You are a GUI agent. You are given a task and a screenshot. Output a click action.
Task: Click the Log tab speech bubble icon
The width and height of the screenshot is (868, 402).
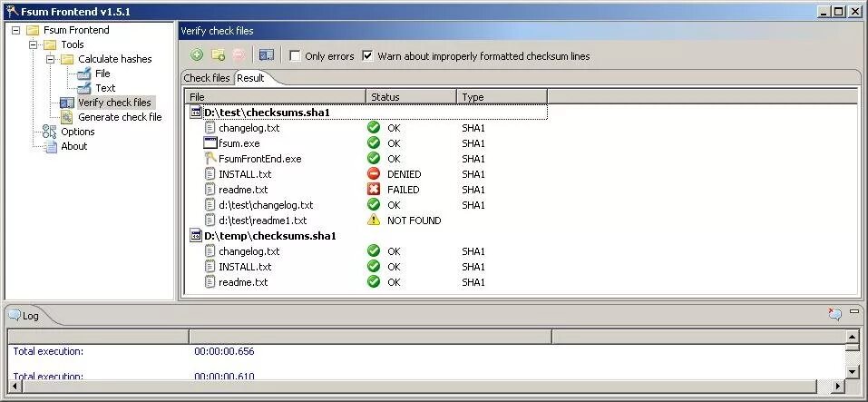click(15, 315)
